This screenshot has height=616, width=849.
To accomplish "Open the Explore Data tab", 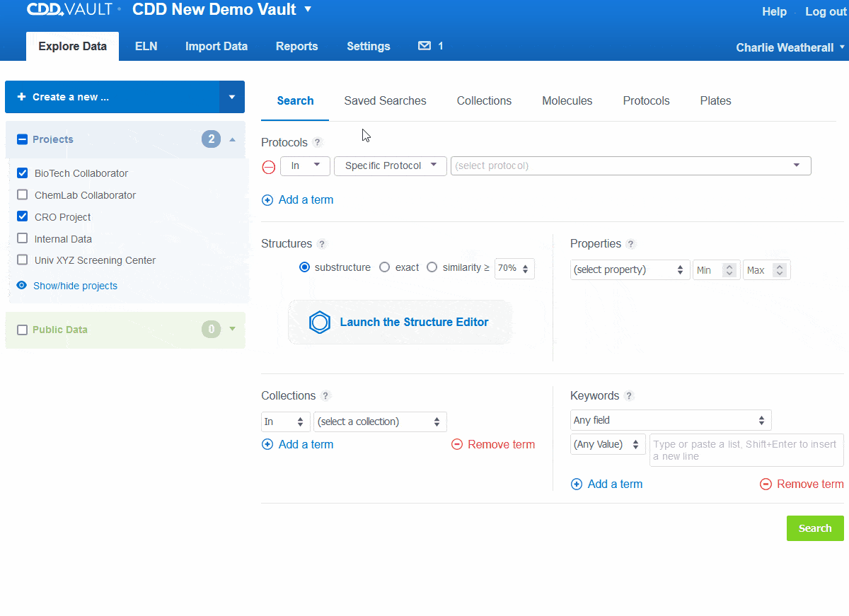I will (73, 47).
